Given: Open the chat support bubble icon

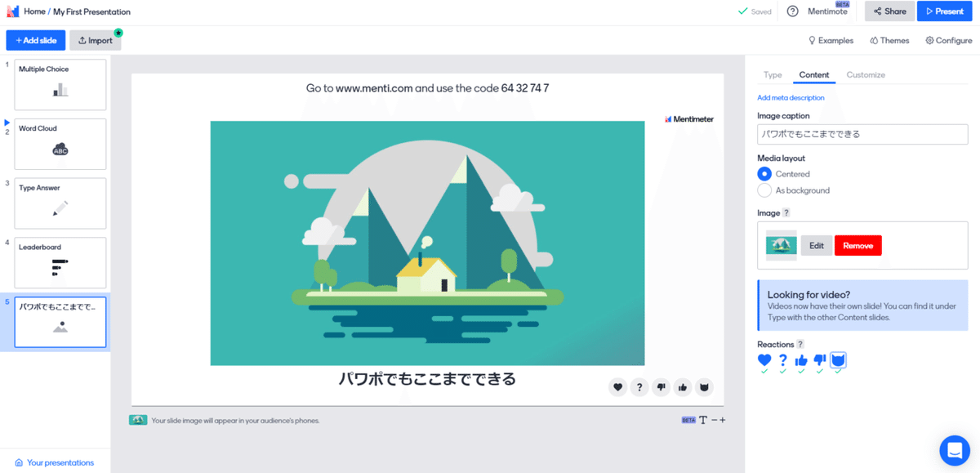Looking at the screenshot, I should 954,450.
